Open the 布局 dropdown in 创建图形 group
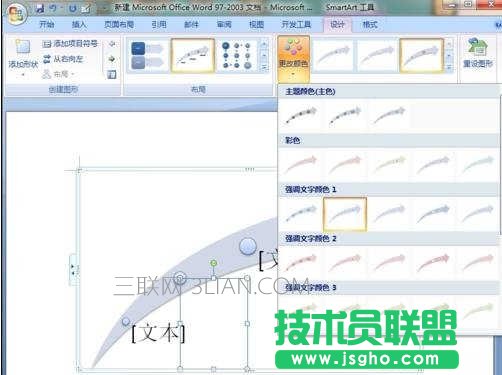 pyautogui.click(x=58, y=74)
